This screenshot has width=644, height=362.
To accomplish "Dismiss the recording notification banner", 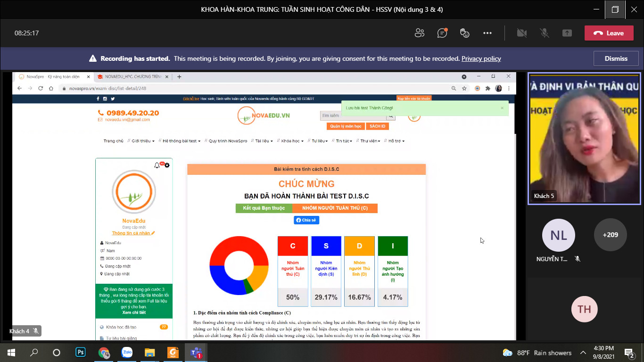I will click(616, 58).
